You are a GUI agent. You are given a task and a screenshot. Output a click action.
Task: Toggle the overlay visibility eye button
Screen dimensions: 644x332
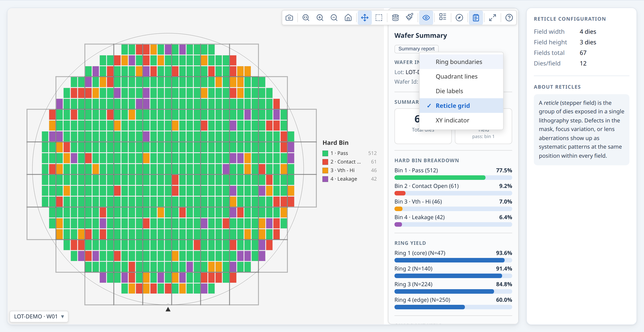point(426,18)
